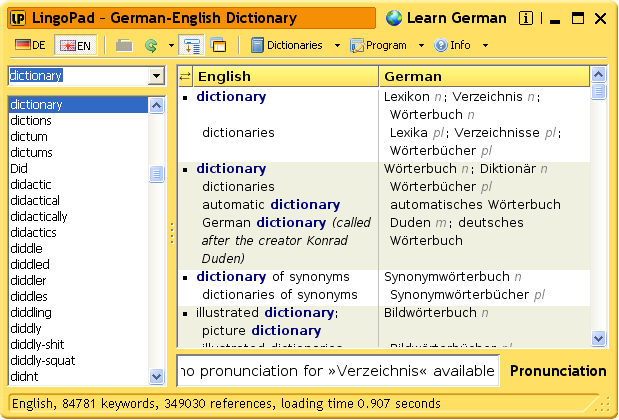Select Did in the word list
The image size is (619, 420).
click(x=78, y=169)
